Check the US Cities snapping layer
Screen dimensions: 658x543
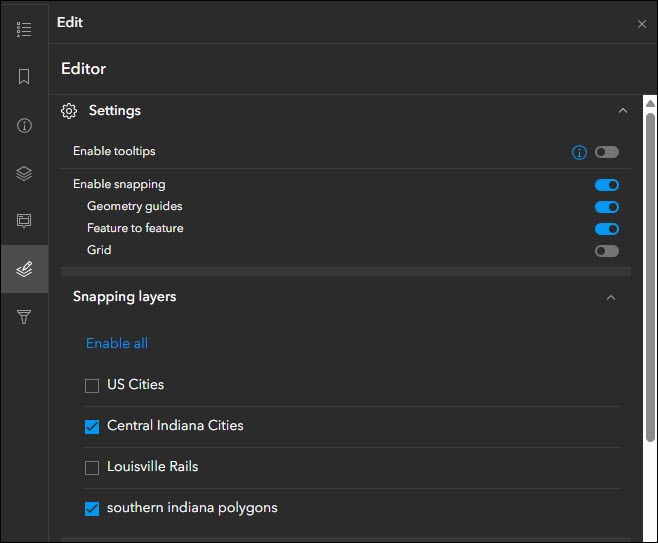coord(92,385)
